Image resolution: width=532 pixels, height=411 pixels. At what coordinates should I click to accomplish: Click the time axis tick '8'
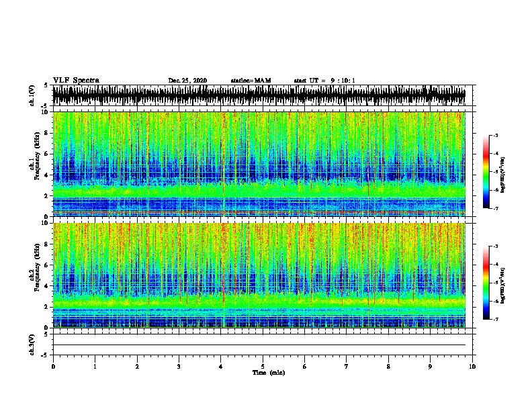tap(388, 367)
